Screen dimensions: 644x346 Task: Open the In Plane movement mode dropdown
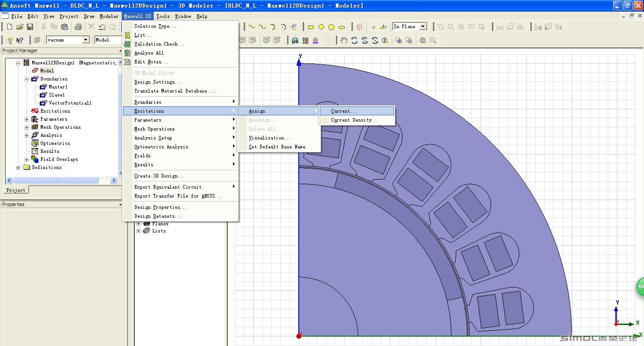point(423,26)
